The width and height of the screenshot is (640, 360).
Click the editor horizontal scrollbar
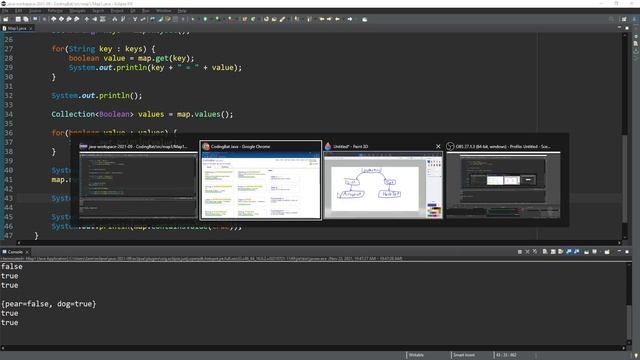pyautogui.click(x=318, y=242)
